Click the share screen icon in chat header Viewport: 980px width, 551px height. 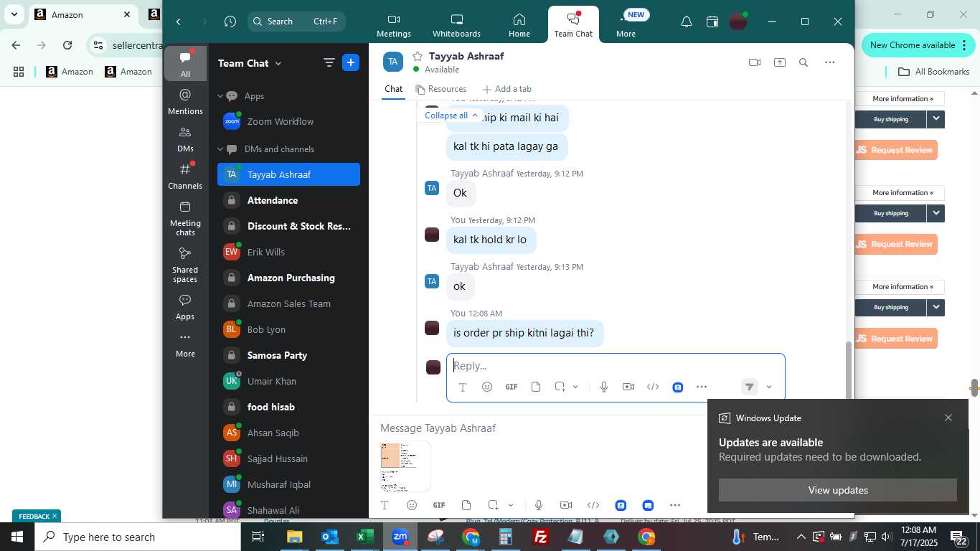(780, 62)
